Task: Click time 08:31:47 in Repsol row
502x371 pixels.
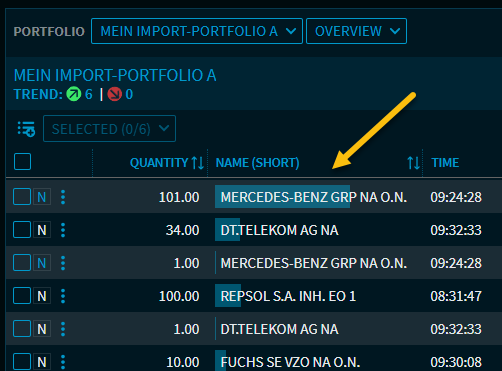Action: [x=456, y=296]
